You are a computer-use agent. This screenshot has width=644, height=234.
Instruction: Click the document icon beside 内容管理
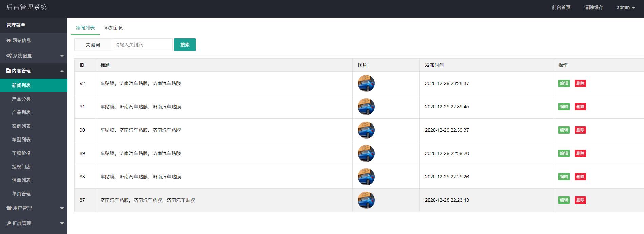coord(8,71)
